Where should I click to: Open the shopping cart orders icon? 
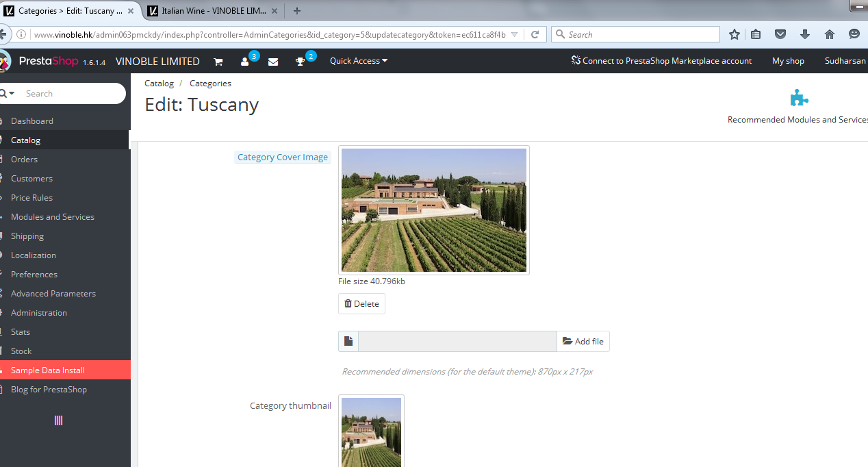click(x=218, y=62)
